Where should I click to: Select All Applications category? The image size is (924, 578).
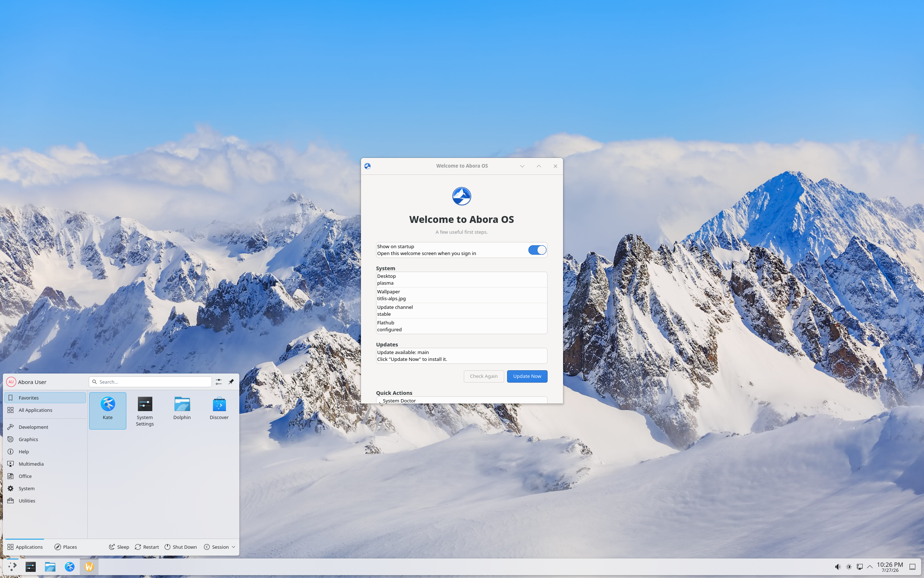[45, 410]
